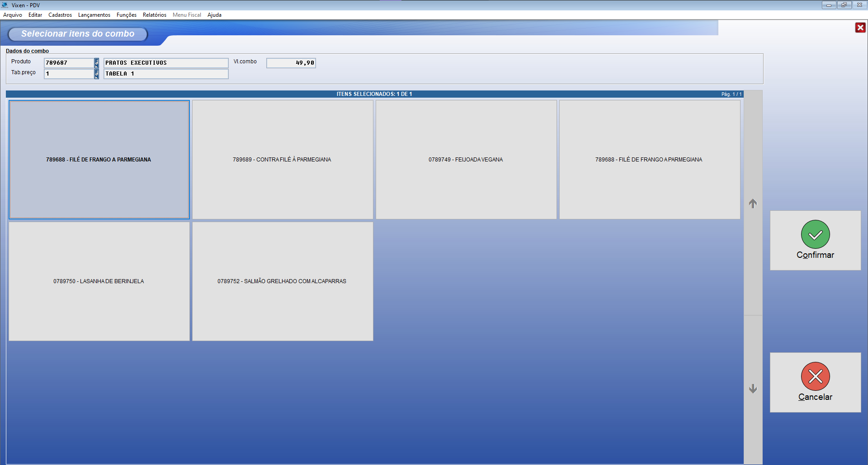Click the Vixen app icon in title bar

[x=5, y=5]
